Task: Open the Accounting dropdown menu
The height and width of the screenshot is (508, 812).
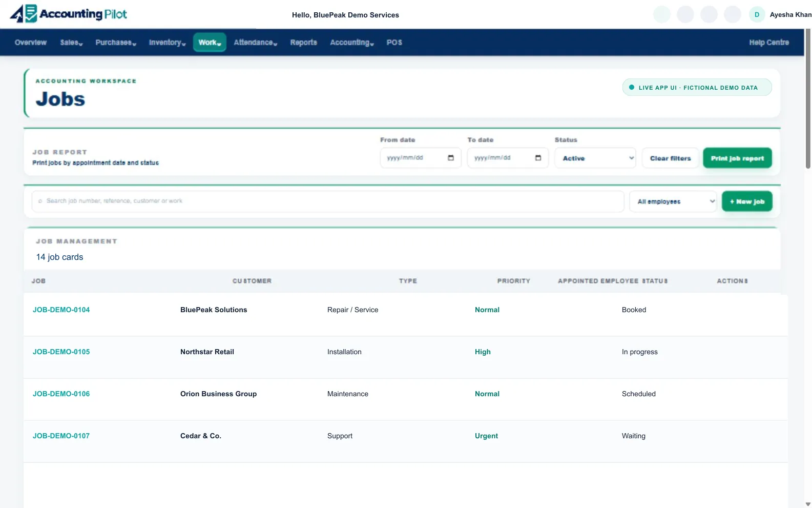Action: tap(352, 43)
